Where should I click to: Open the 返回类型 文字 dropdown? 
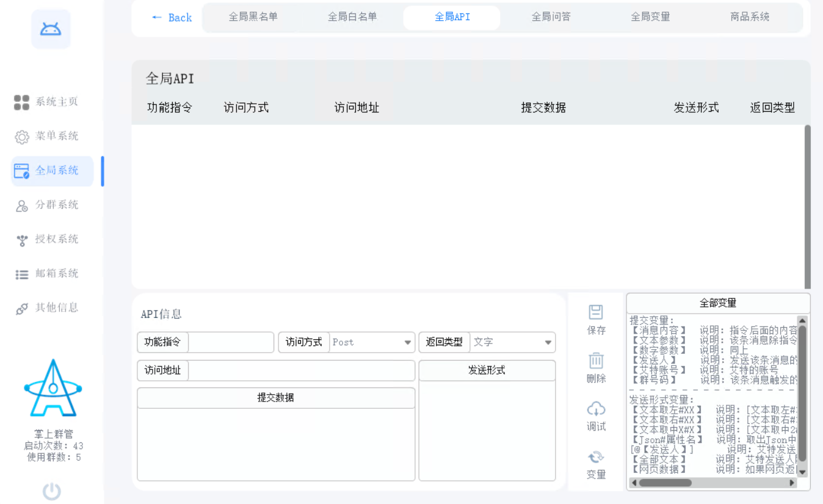pos(513,342)
